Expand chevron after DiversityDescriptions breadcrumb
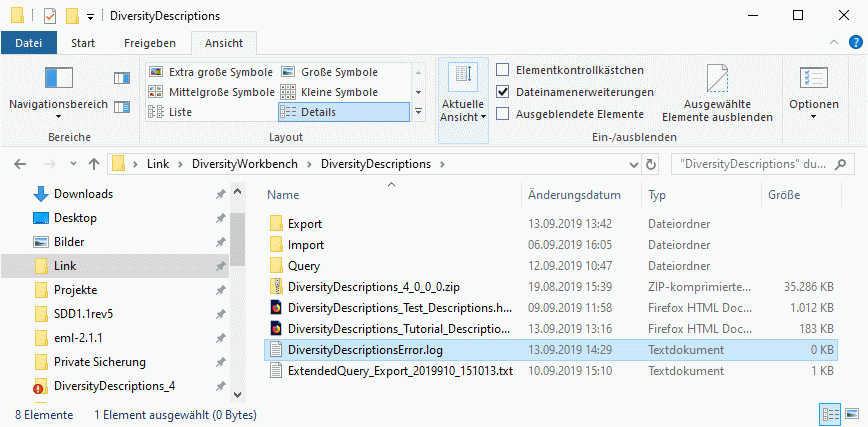The image size is (868, 427). (x=441, y=164)
